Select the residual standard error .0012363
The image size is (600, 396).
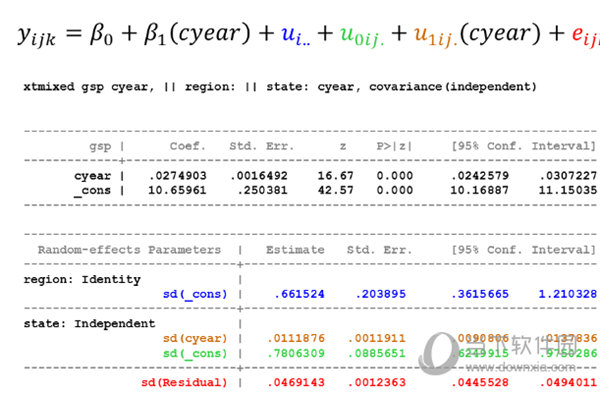tap(377, 383)
